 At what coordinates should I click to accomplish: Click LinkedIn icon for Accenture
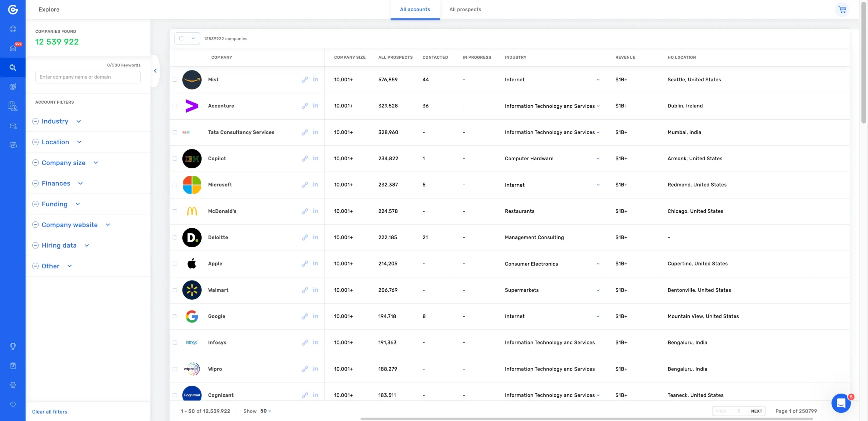click(315, 106)
